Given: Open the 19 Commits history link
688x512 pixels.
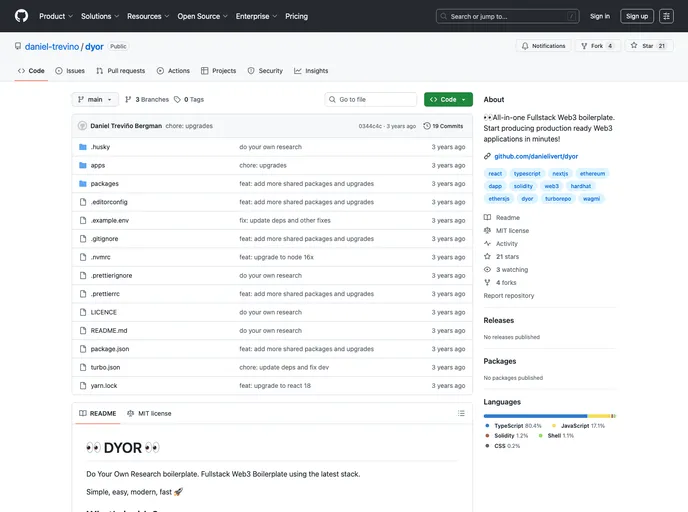Looking at the screenshot, I should (x=443, y=126).
